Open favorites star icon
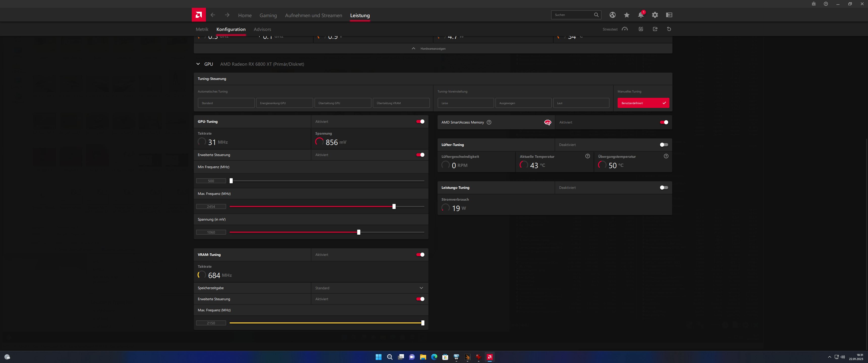 coord(627,15)
